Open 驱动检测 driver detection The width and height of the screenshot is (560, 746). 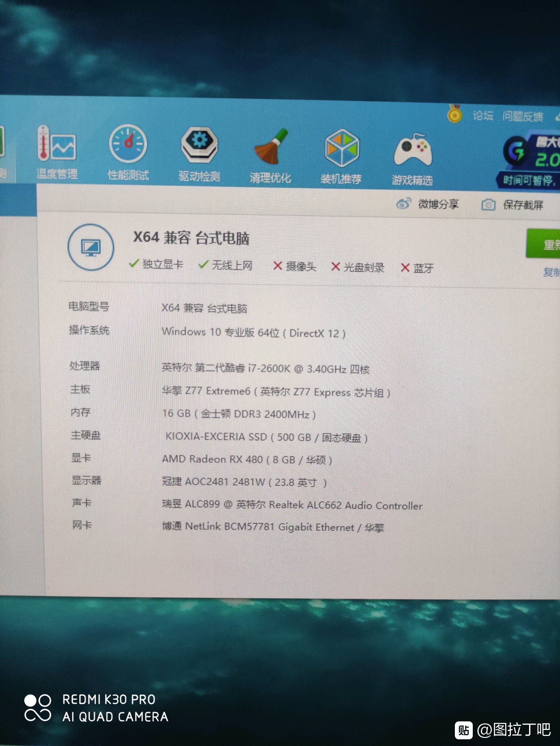tap(199, 155)
